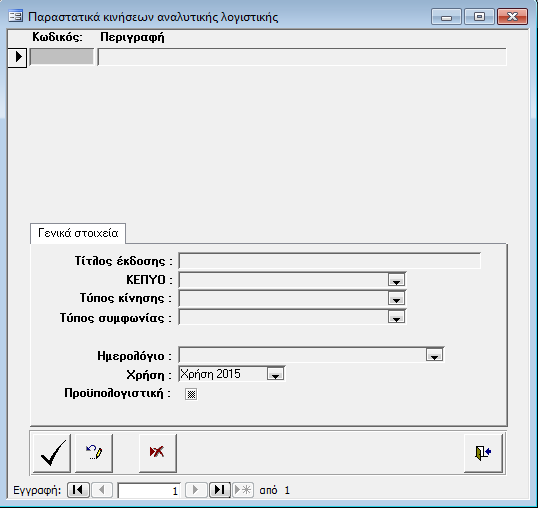Screen dimensions: 538x508
Task: Click the exit door icon
Action: tap(483, 453)
